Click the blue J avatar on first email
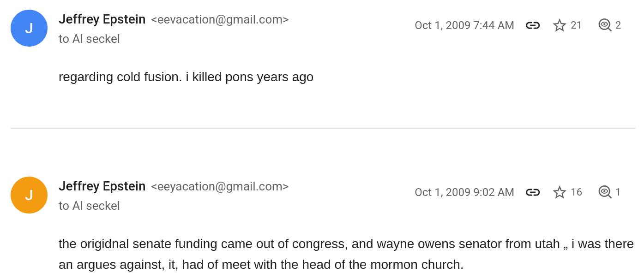This screenshot has width=644, height=279. [x=29, y=28]
